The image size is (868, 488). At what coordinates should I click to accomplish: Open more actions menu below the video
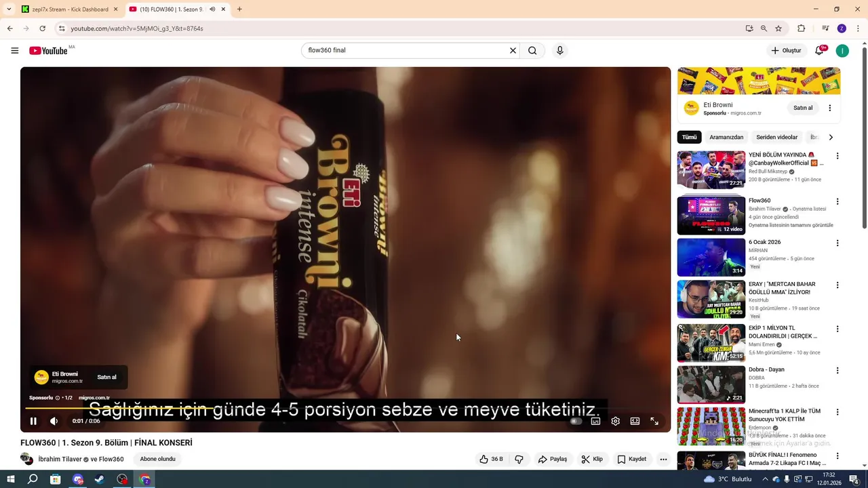coord(663,459)
